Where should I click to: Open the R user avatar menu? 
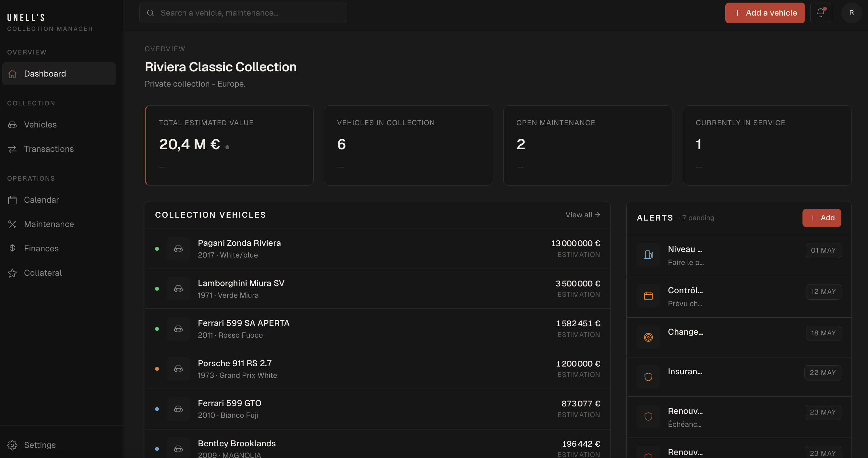(x=851, y=13)
